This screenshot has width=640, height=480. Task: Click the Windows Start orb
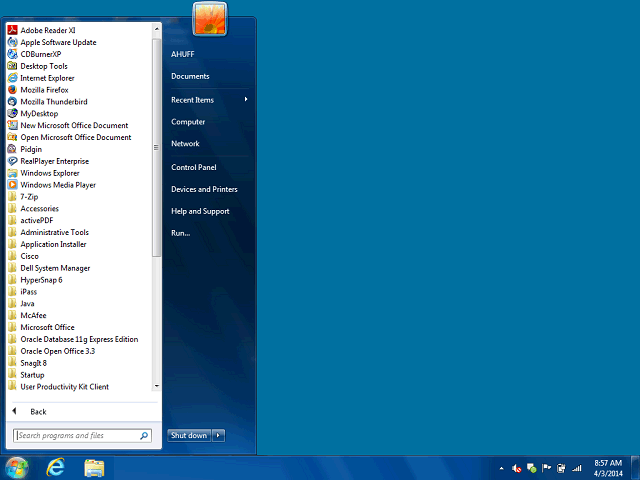[x=16, y=468]
